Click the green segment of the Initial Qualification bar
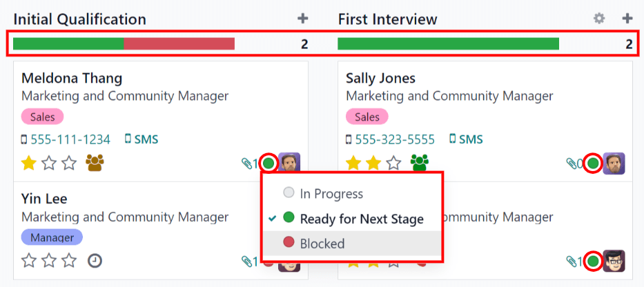The width and height of the screenshot is (644, 287). coord(68,44)
